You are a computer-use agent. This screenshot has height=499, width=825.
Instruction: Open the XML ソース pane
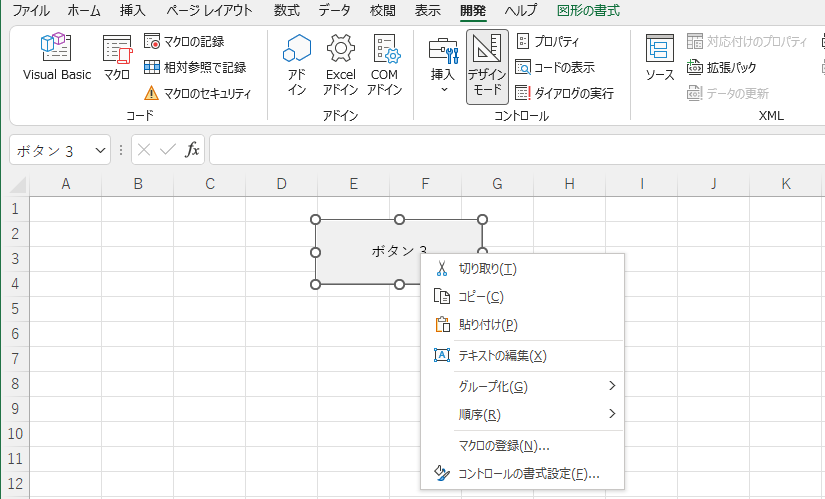click(660, 58)
